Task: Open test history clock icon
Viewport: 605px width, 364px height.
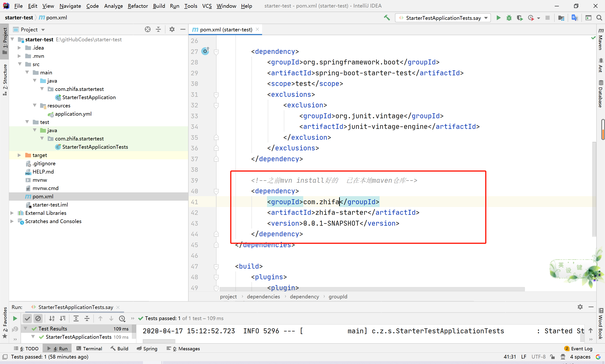Action: [122, 318]
